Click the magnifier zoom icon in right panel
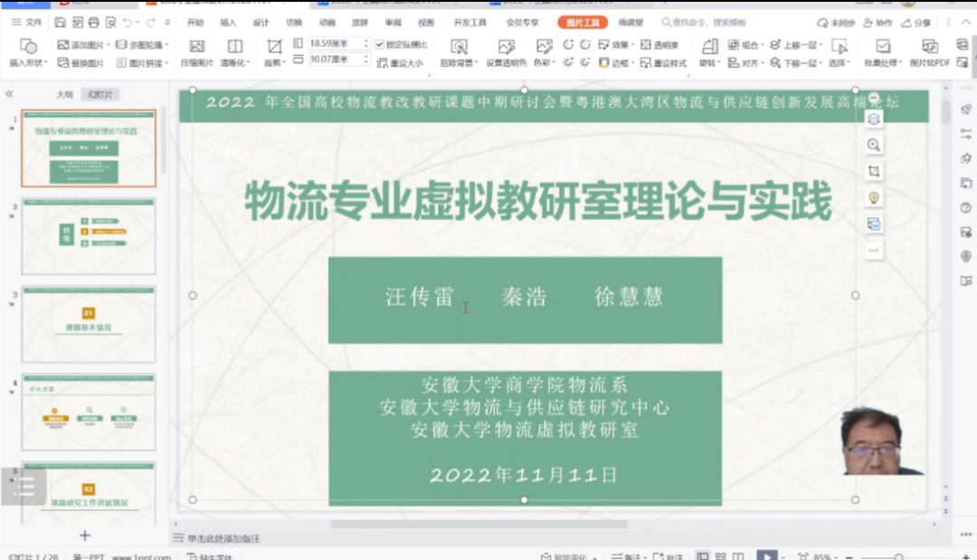The height and width of the screenshot is (560, 977). coord(873,145)
